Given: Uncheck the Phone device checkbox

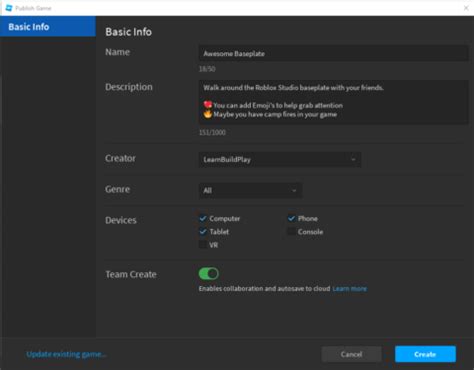Looking at the screenshot, I should pyautogui.click(x=291, y=218).
